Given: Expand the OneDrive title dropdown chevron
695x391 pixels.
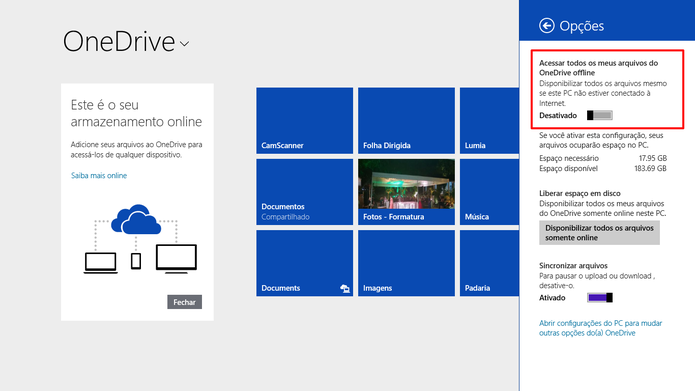Looking at the screenshot, I should click(x=184, y=43).
